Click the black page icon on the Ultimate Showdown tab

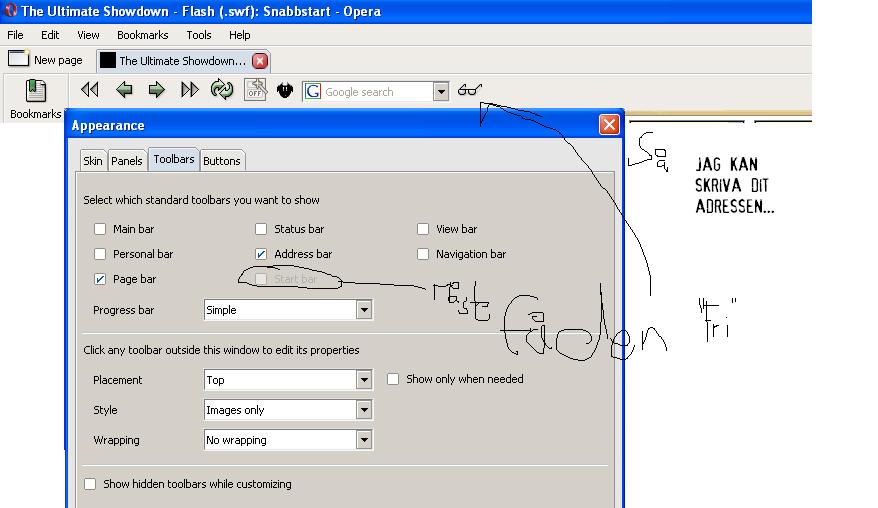pos(108,60)
